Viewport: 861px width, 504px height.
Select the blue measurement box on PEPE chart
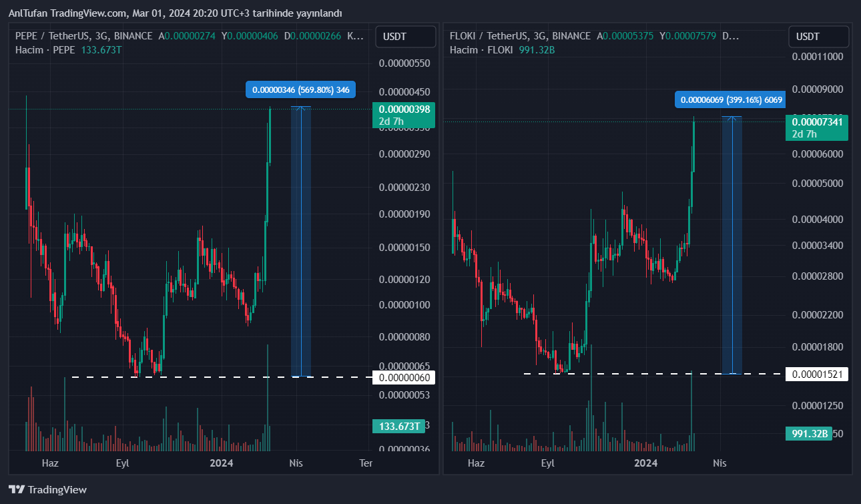point(301,240)
